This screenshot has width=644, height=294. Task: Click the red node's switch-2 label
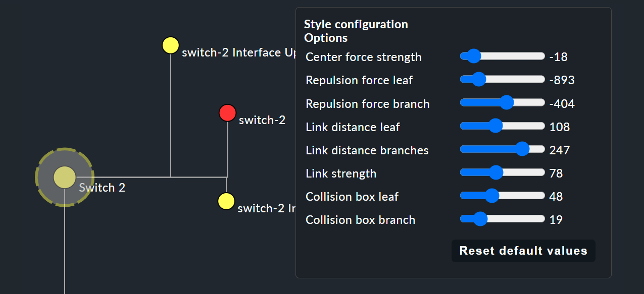click(262, 120)
